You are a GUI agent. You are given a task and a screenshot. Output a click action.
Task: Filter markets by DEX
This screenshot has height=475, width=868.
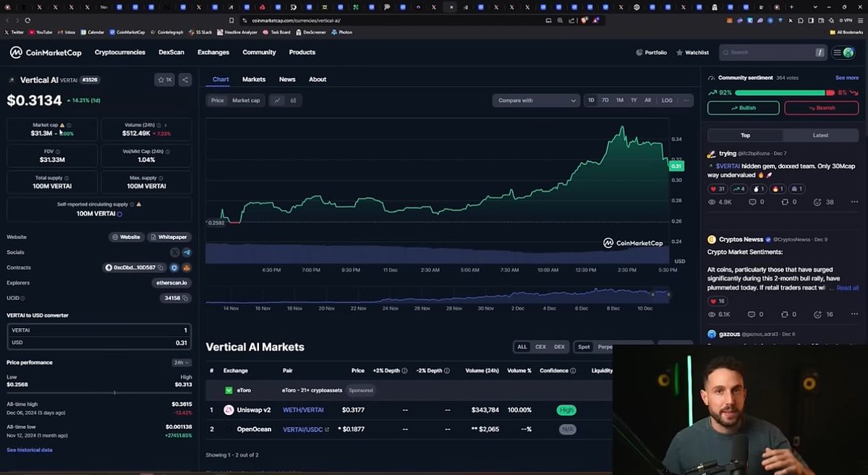tap(559, 347)
